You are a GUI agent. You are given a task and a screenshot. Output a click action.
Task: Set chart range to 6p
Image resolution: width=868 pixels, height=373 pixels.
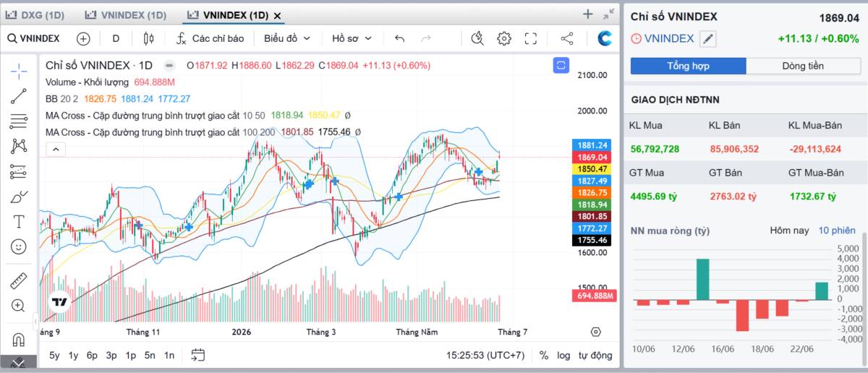click(x=92, y=355)
